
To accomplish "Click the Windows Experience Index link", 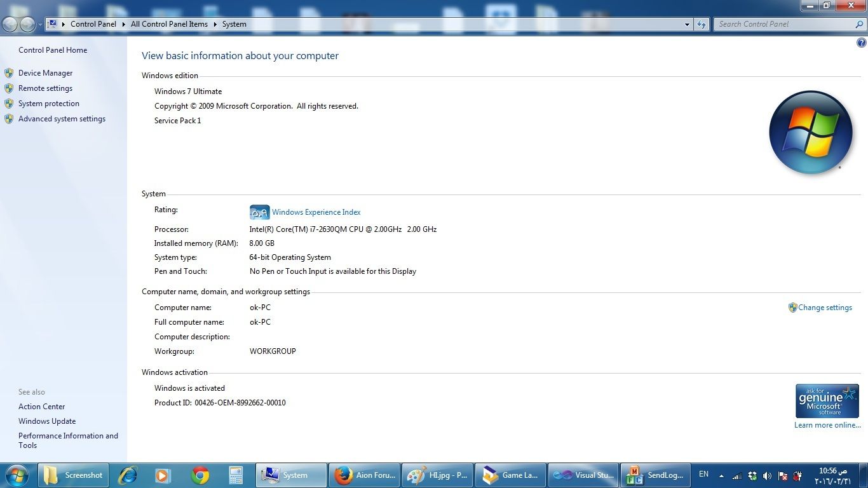I will [x=316, y=212].
